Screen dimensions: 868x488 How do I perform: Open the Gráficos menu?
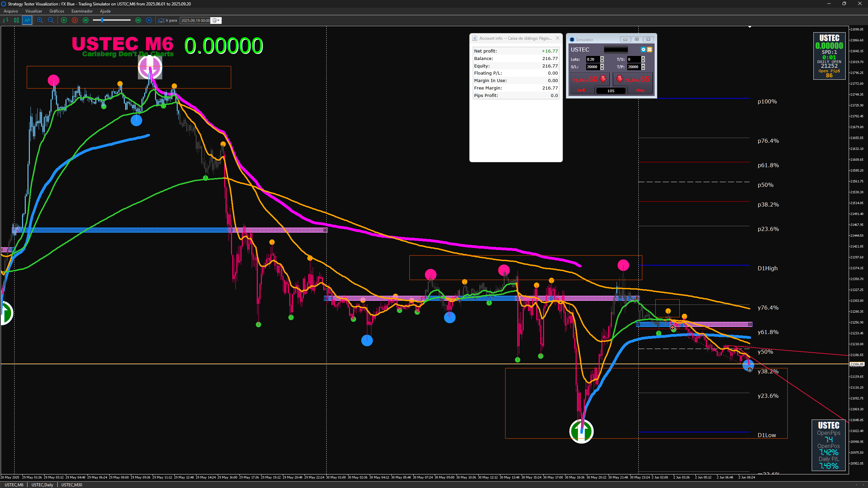pos(57,11)
